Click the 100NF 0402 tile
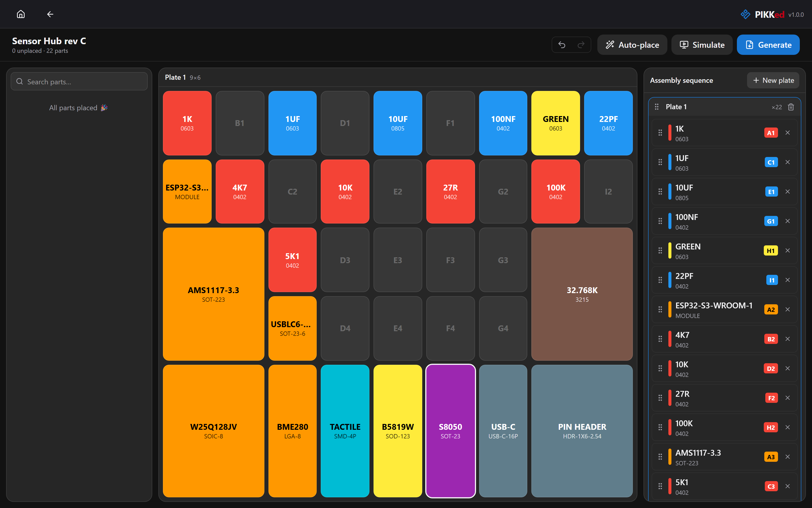 click(x=503, y=123)
